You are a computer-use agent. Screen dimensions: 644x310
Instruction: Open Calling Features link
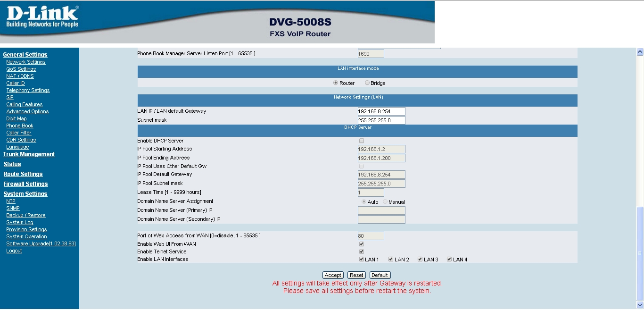point(25,104)
